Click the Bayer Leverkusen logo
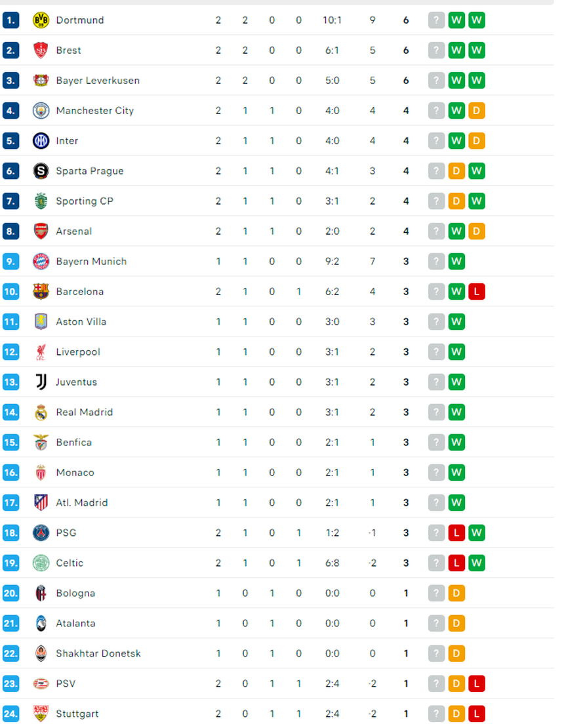Screen dimensions: 564x728 (x=41, y=80)
